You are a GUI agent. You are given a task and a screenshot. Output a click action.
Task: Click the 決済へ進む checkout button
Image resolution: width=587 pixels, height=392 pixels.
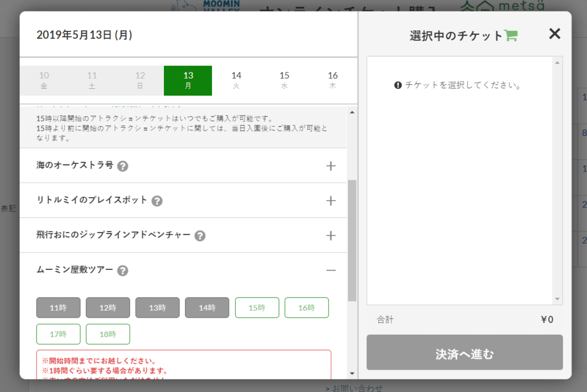[464, 352]
